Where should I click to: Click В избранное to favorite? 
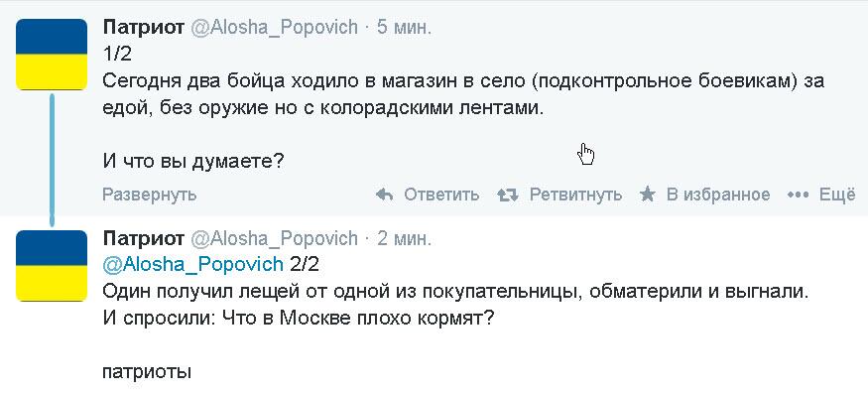(718, 195)
